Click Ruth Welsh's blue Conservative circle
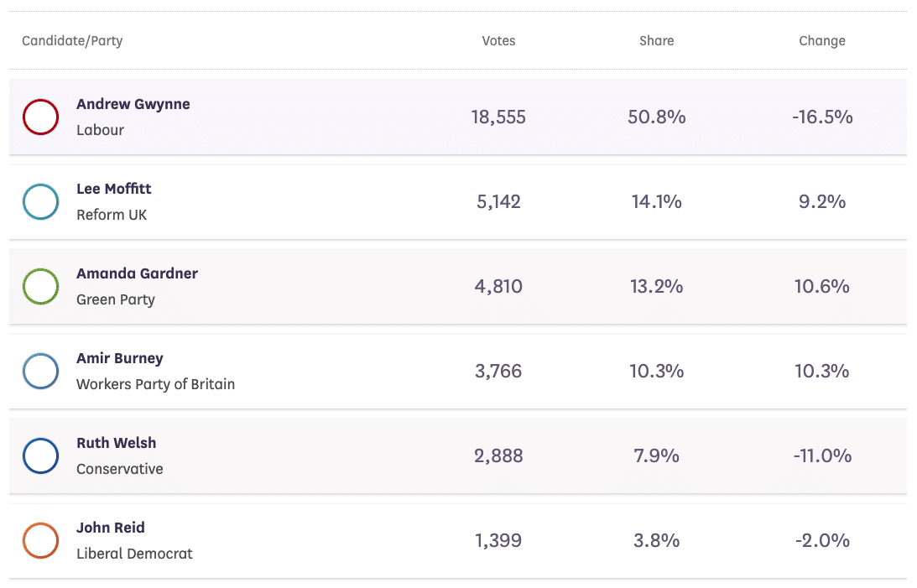The image size is (917, 588). pyautogui.click(x=40, y=455)
